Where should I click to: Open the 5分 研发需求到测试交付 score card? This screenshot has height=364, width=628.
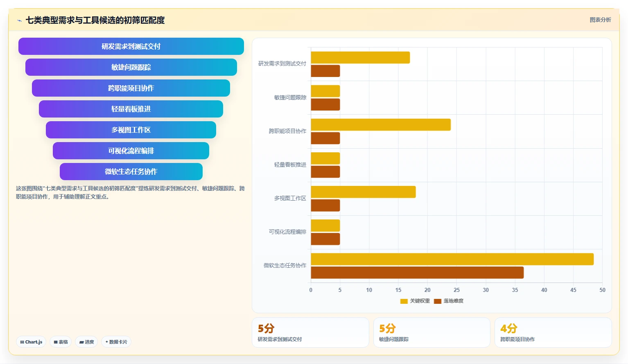click(x=310, y=332)
